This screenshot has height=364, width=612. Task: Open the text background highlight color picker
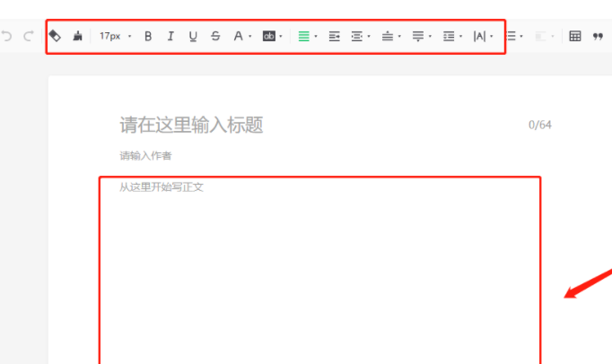(272, 37)
